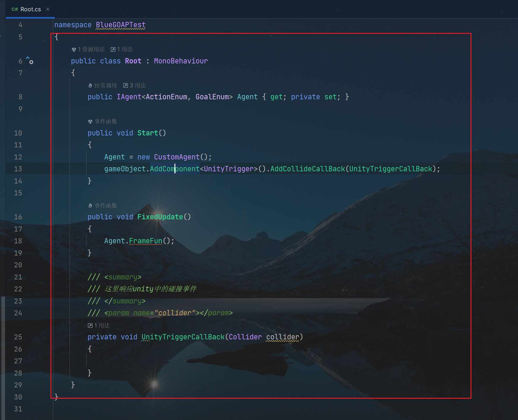Click the class name Root
This screenshot has height=420, width=518.
pos(133,61)
